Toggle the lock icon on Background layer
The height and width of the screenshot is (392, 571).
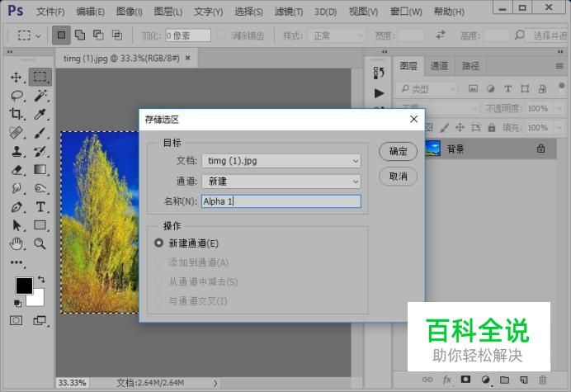[540, 149]
